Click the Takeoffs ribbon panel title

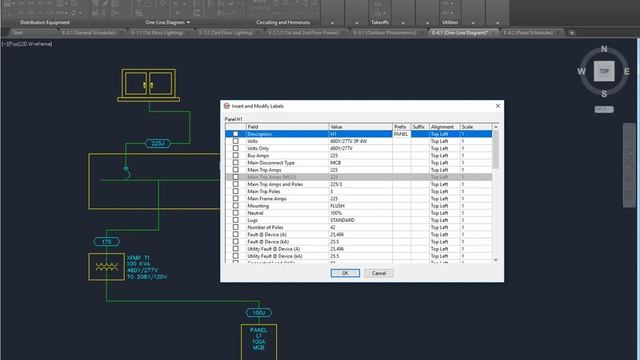click(x=380, y=22)
